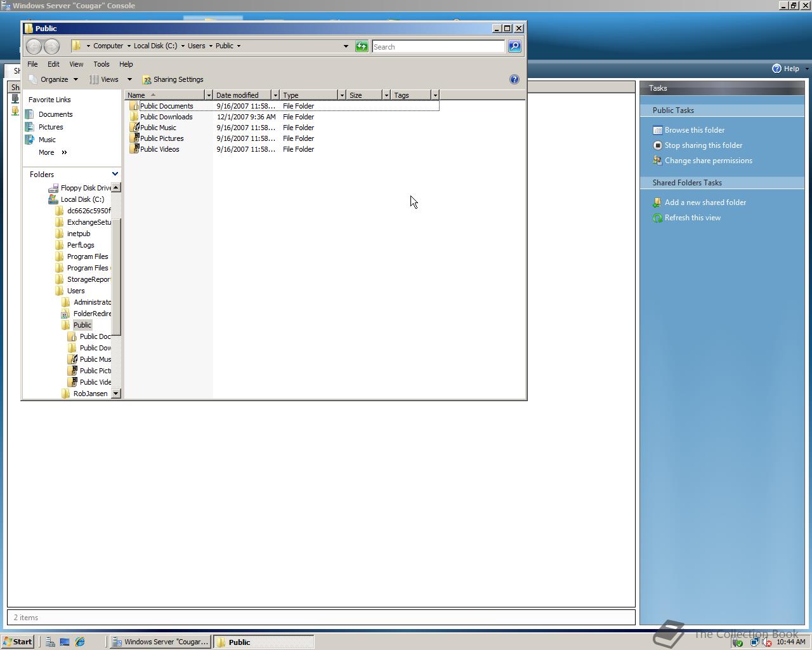Viewport: 812px width, 650px height.
Task: Open the Name column filter dropdown
Action: click(209, 95)
